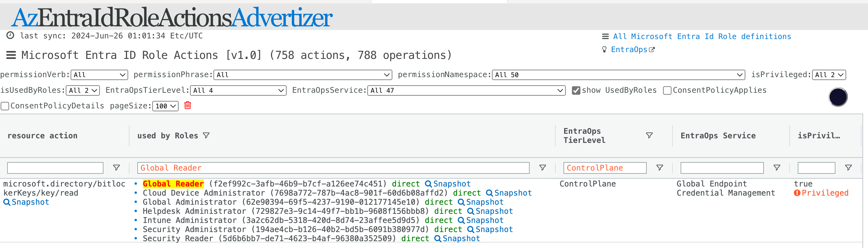Click the dark round toggle button
The image size is (868, 248).
pyautogui.click(x=838, y=97)
